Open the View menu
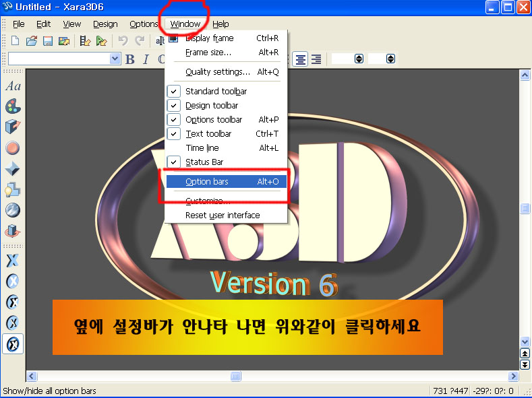 [72, 24]
